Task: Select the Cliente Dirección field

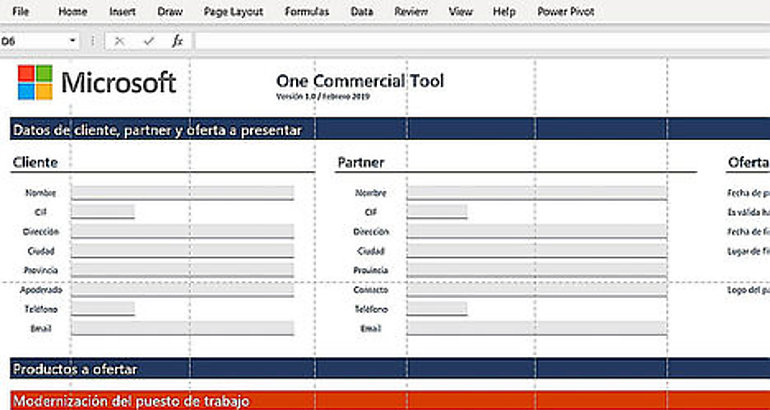Action: (x=182, y=231)
